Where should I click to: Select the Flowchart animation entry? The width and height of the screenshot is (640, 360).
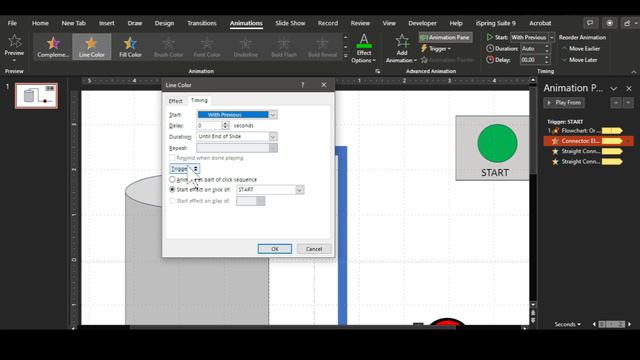click(585, 131)
